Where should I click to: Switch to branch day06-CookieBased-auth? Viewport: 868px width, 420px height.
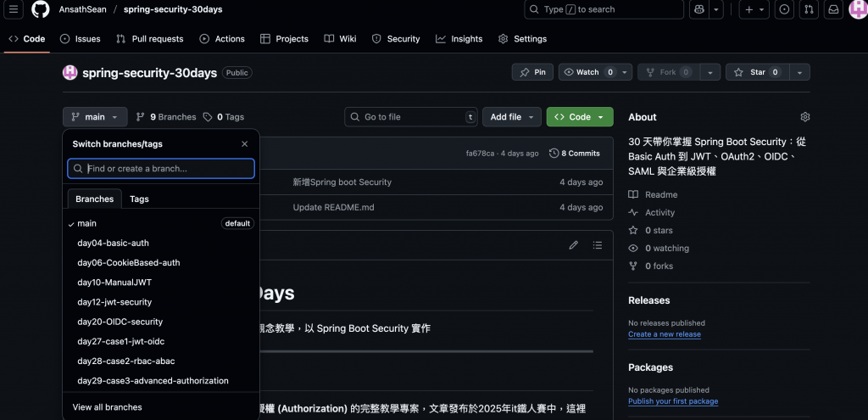(x=161, y=263)
